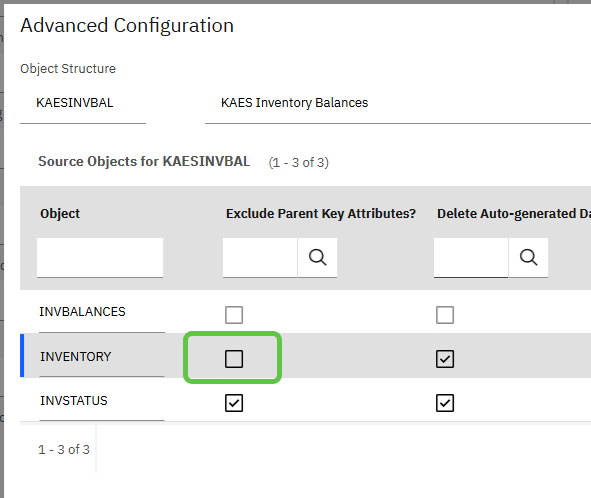
Task: Click the KAESINVBAL object structure field
Action: pyautogui.click(x=83, y=103)
